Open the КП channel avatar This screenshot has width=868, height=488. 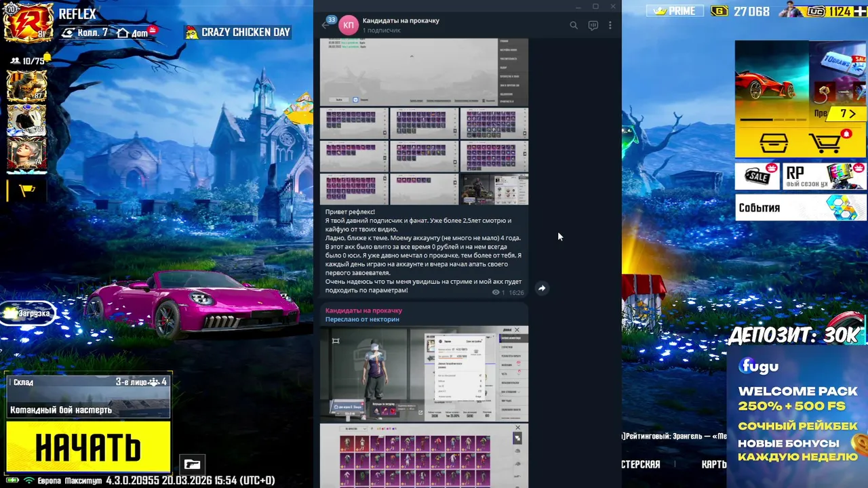pyautogui.click(x=349, y=25)
